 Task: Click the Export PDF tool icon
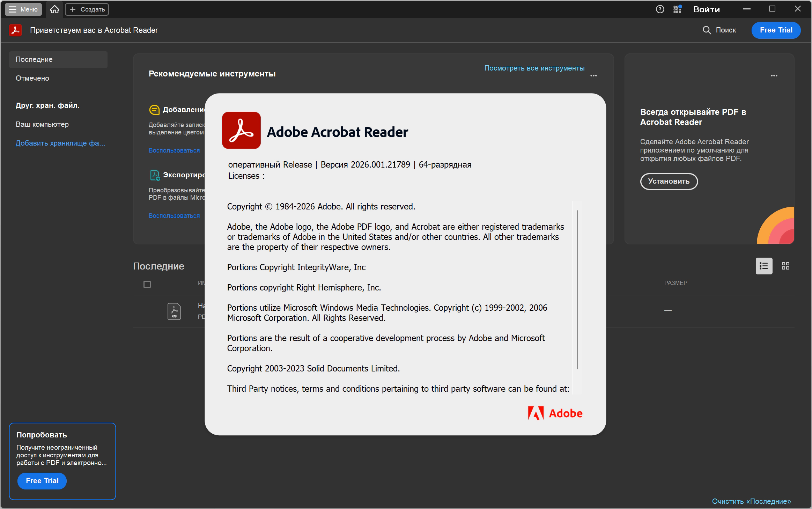click(x=155, y=175)
